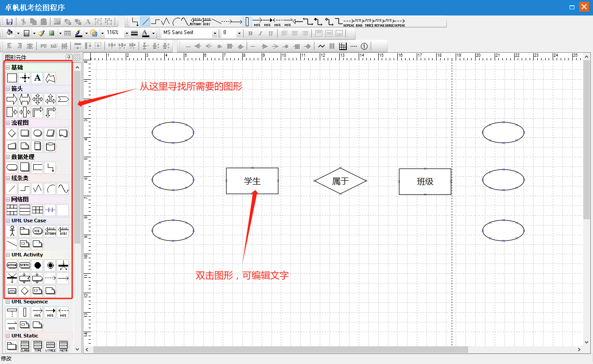Viewport: 593px width, 364px height.
Task: Select the 属于 diamond on canvas
Action: (340, 181)
